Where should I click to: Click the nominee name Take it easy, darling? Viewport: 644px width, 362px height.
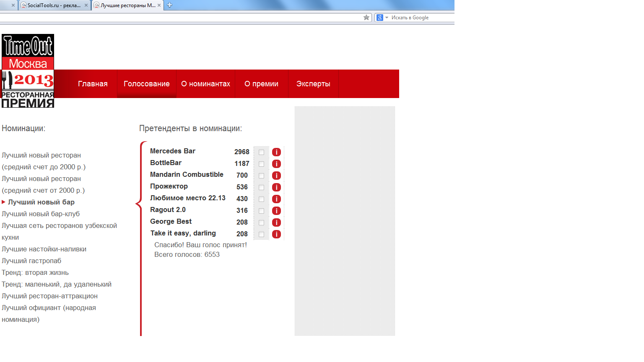pyautogui.click(x=183, y=233)
